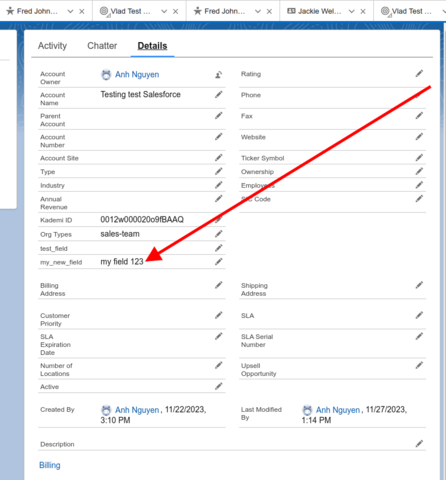Screen dimensions: 446x480
Task: Edit the my_new_field pencil icon
Action: pyautogui.click(x=218, y=262)
